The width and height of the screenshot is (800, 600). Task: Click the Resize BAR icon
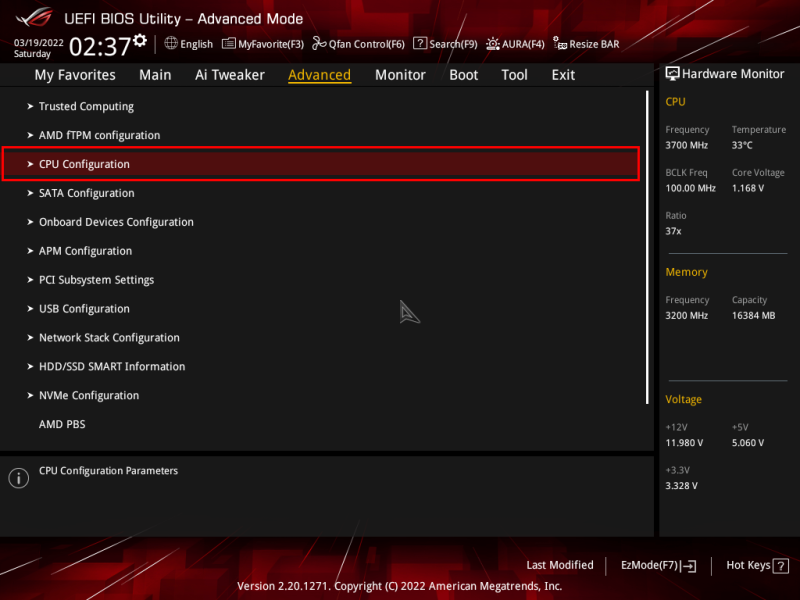[558, 44]
